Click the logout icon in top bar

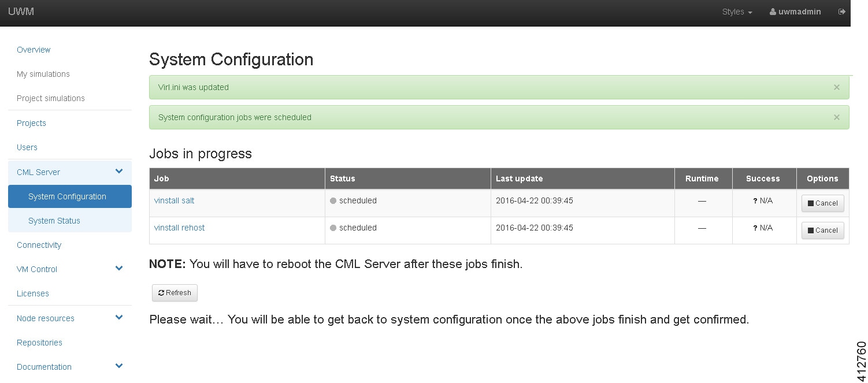842,12
